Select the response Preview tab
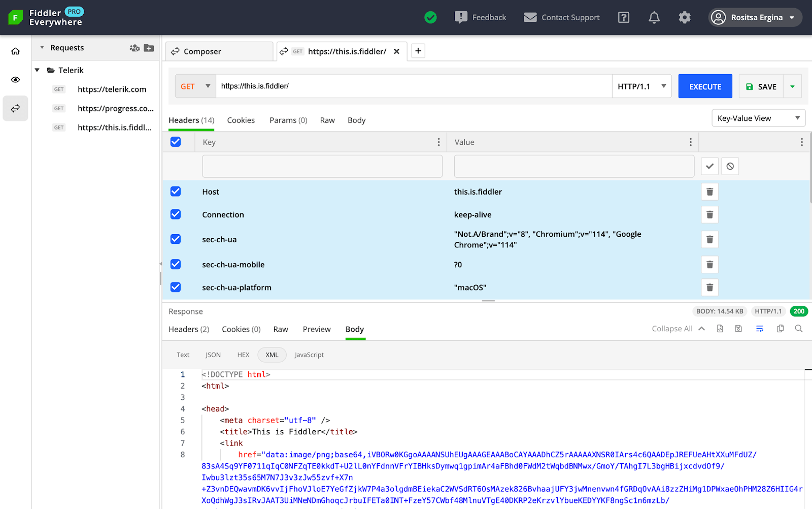 pos(317,329)
